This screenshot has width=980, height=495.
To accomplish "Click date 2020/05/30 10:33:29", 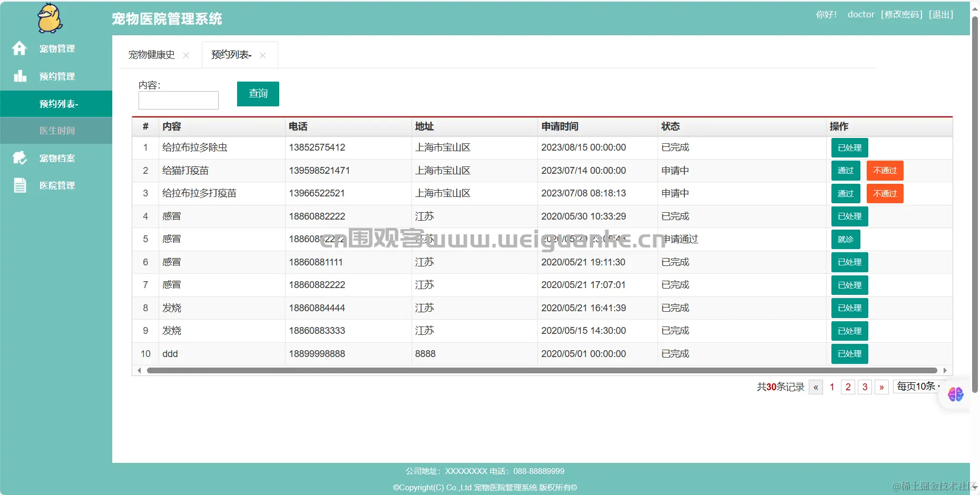I will coord(583,216).
